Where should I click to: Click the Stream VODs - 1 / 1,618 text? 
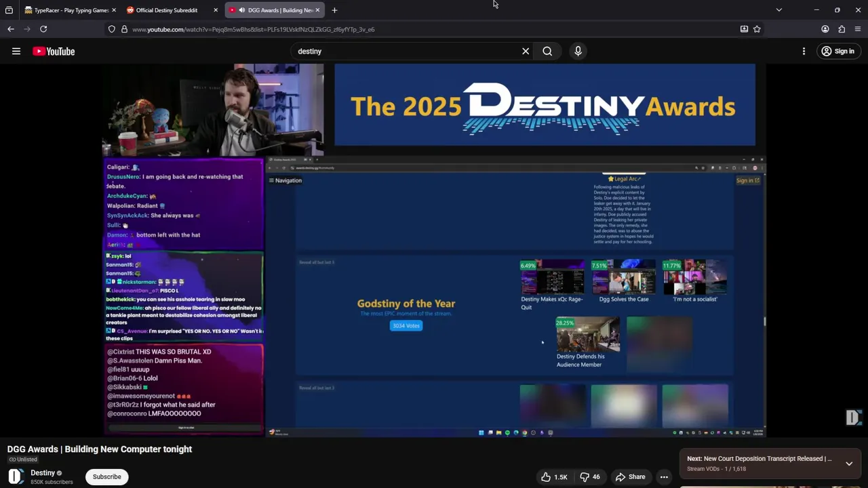click(x=716, y=469)
